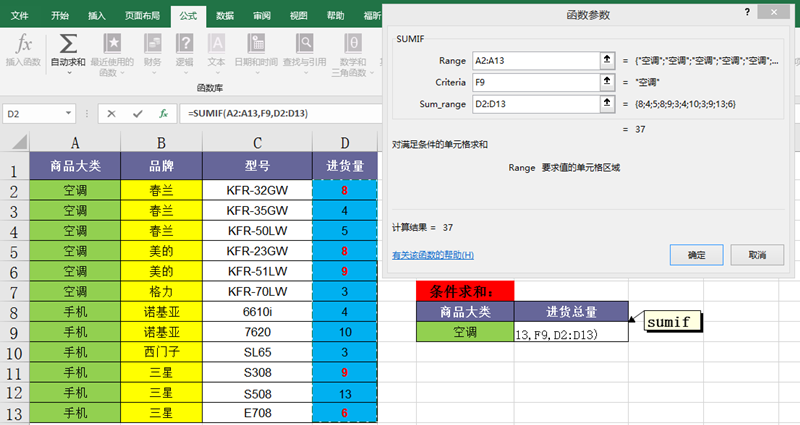Click cell 6610i
Viewport: 800px width, 425px height.
[257, 312]
